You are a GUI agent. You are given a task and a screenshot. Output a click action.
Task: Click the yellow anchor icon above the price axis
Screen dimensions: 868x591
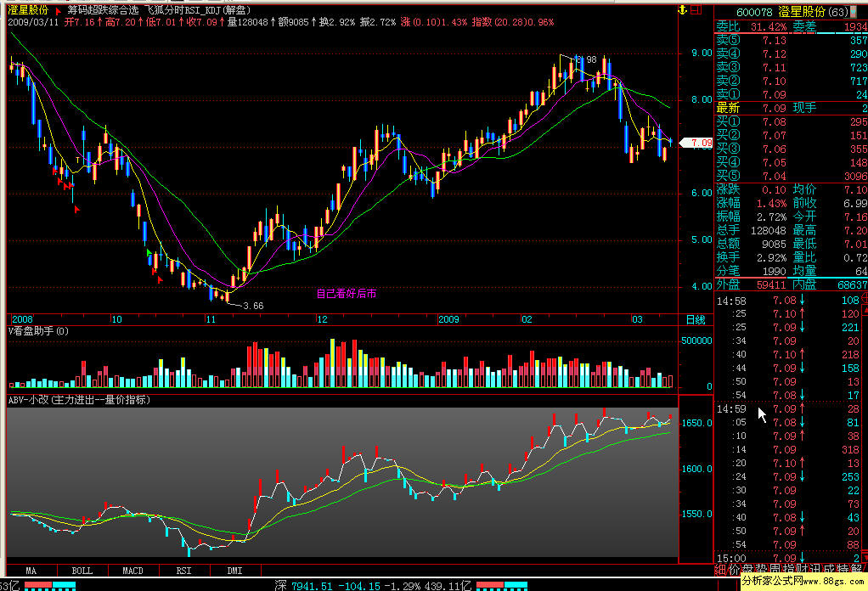point(683,10)
